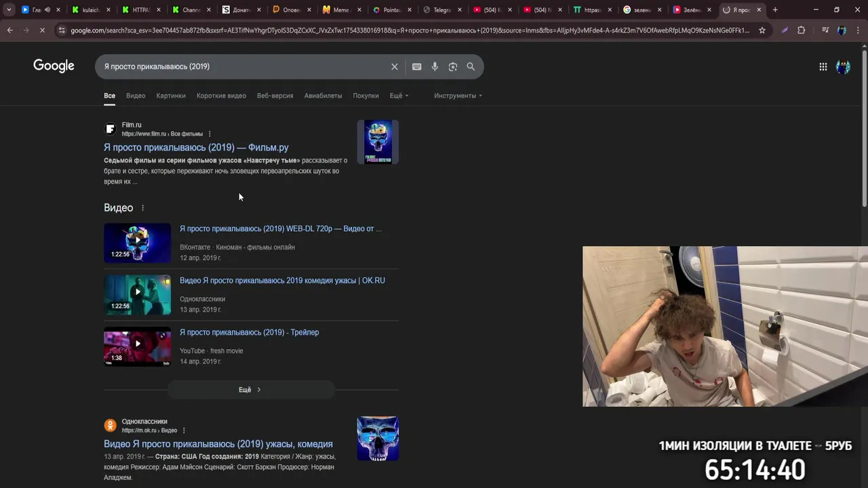
Task: Click the magnifier search button
Action: click(471, 66)
